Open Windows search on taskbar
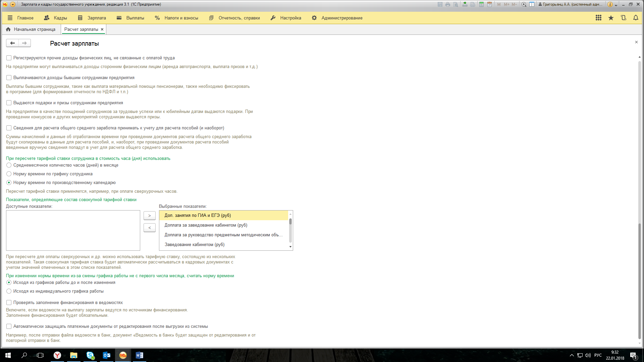The width and height of the screenshot is (644, 362). click(24, 355)
